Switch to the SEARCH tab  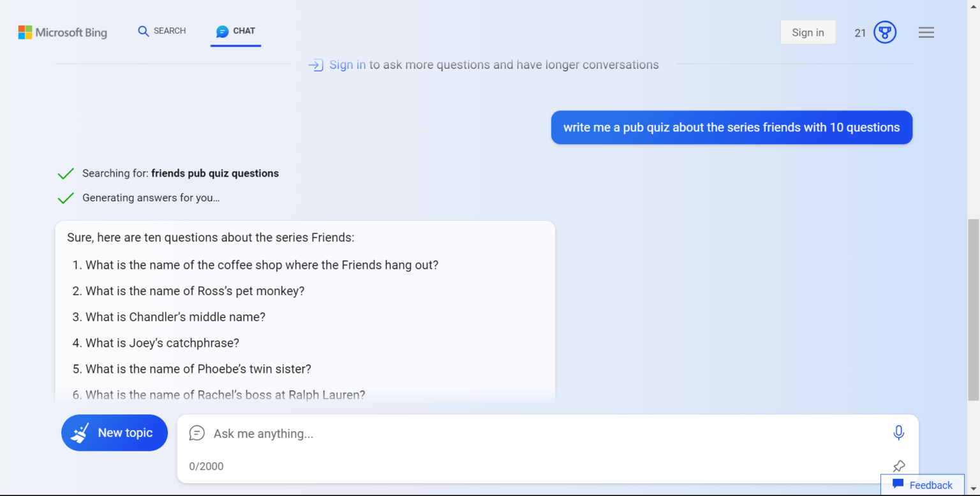pyautogui.click(x=161, y=31)
